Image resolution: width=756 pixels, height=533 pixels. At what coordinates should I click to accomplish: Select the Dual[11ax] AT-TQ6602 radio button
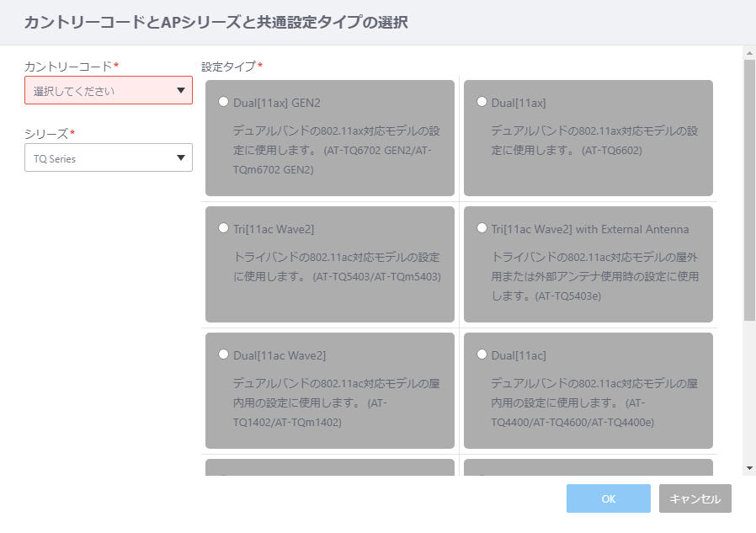pyautogui.click(x=482, y=102)
